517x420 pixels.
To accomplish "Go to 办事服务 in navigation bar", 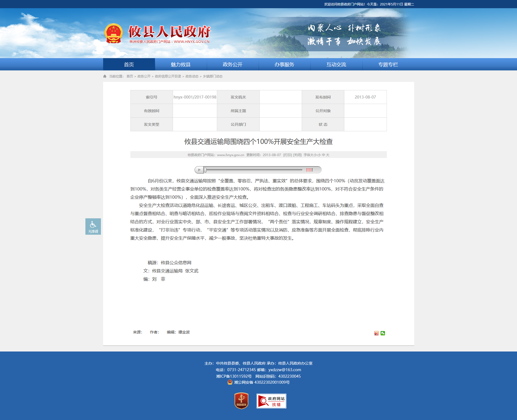I will pos(284,65).
